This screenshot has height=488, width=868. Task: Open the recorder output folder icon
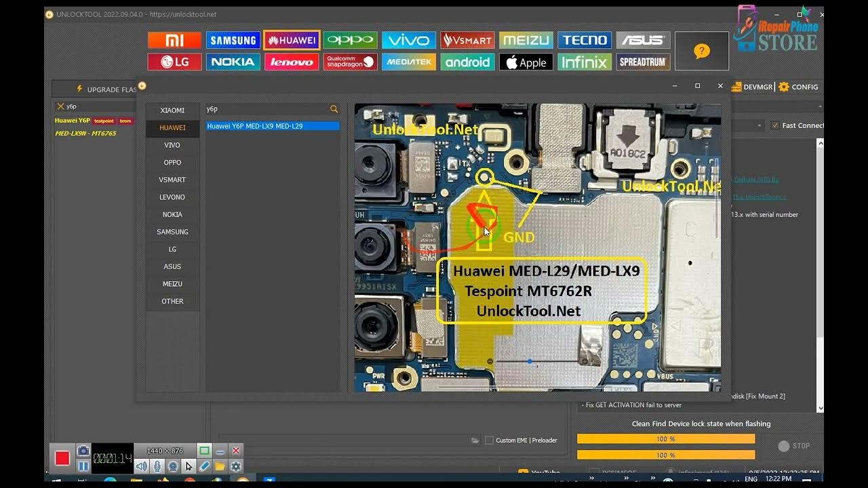pos(220,466)
